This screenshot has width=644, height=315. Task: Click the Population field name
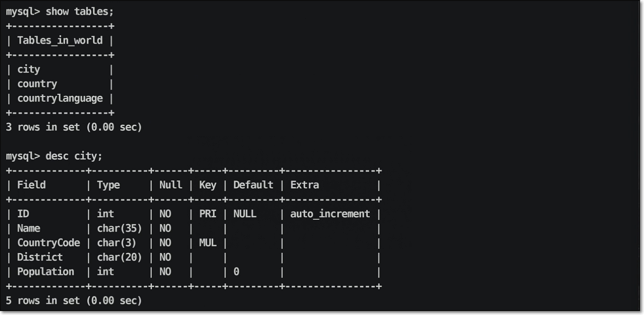(46, 272)
